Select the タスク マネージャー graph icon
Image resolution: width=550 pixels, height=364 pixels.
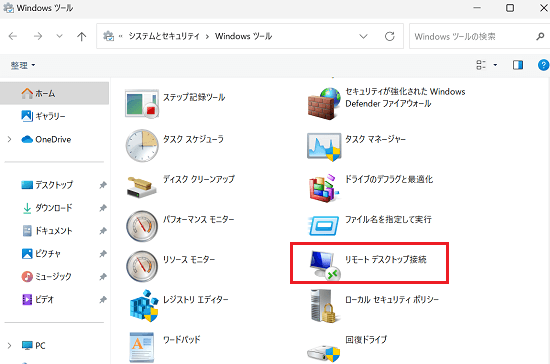pos(324,146)
